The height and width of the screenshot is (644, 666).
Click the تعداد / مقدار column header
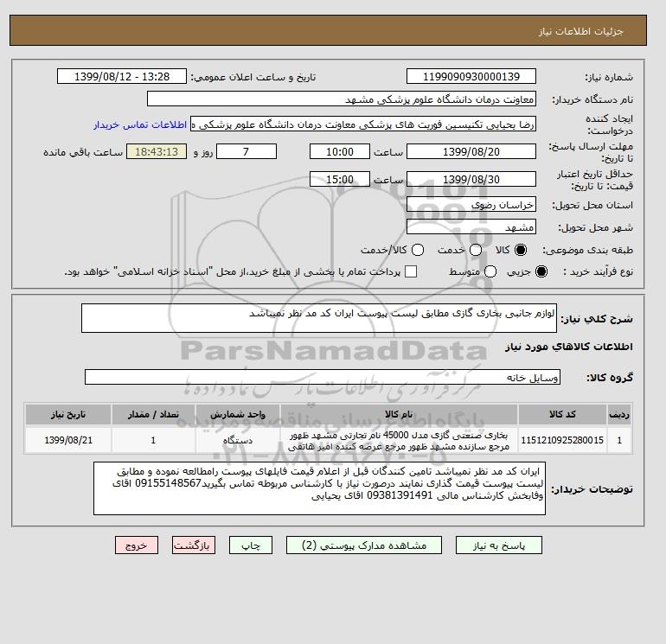tap(153, 414)
